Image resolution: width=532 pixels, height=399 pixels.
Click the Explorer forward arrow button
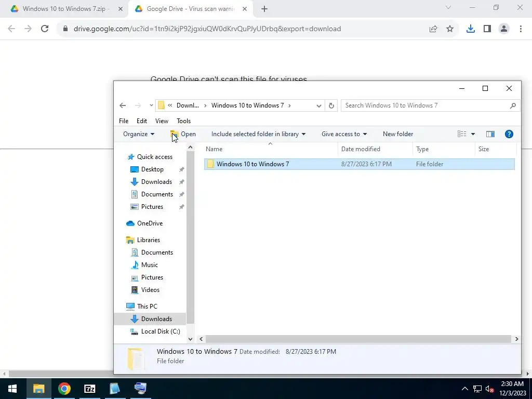(x=138, y=105)
